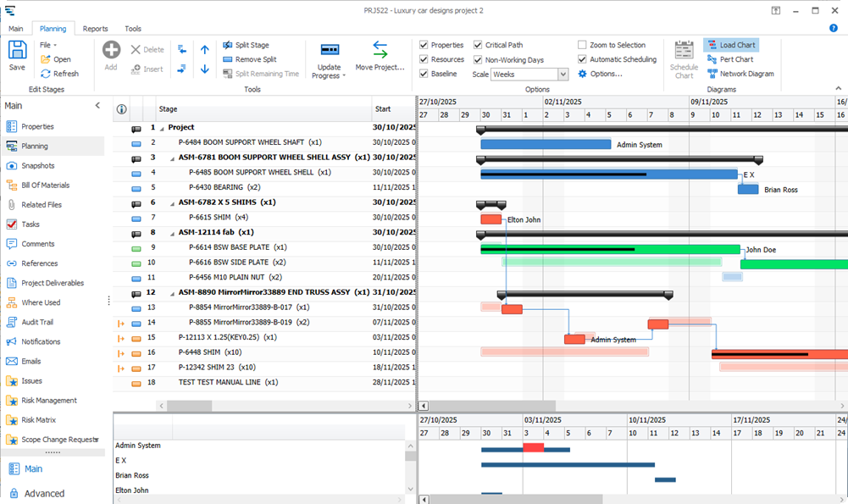Select the Network Diagram icon
This screenshot has width=848, height=504.
coord(740,74)
